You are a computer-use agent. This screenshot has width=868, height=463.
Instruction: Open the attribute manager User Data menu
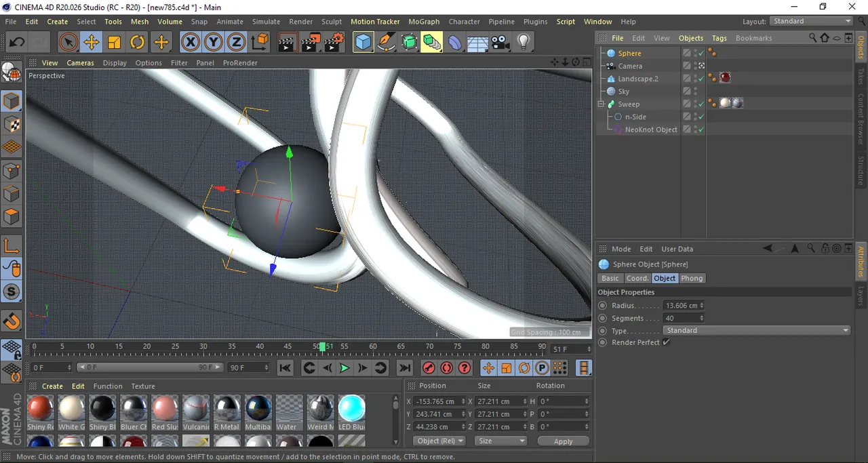[x=677, y=249]
